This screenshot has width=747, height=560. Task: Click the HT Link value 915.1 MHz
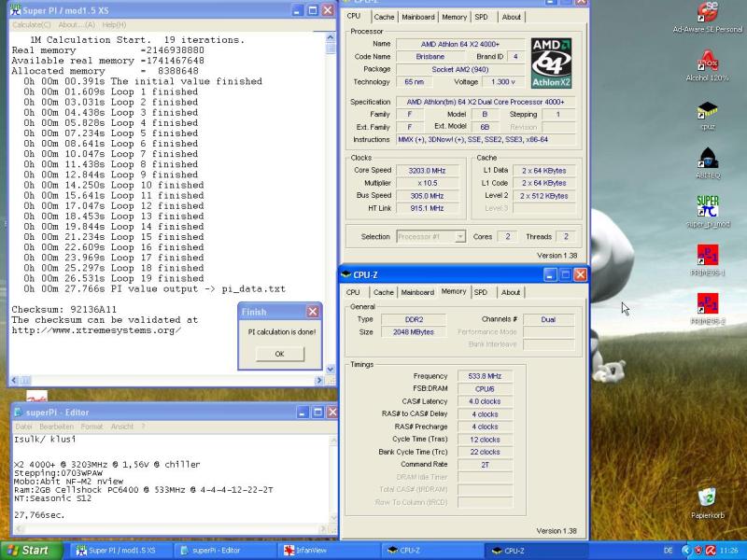coord(427,208)
